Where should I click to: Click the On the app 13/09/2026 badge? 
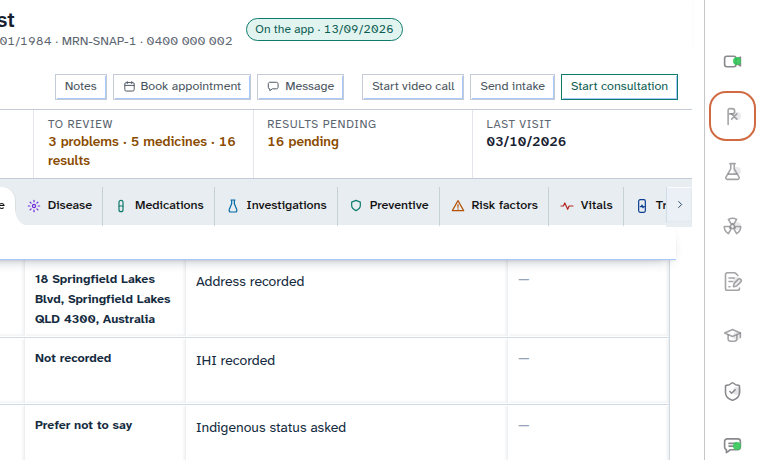[x=324, y=30]
